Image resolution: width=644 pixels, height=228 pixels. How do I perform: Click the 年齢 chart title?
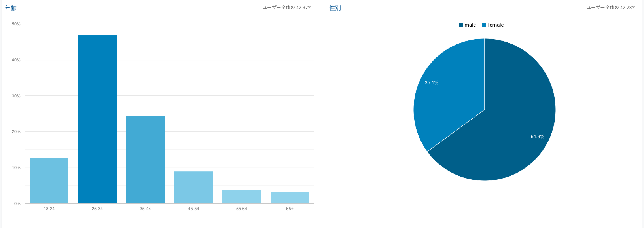(11, 8)
